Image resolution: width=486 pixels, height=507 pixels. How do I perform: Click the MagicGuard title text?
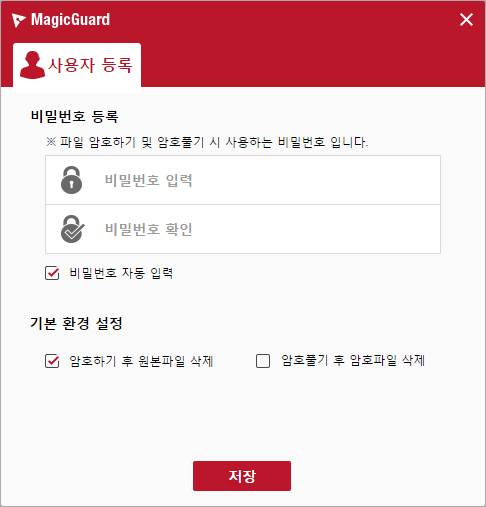point(70,20)
